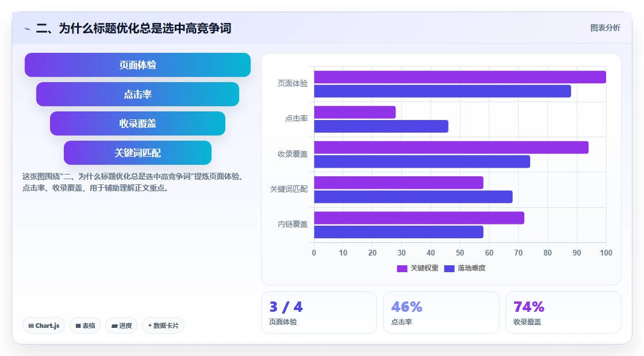The width and height of the screenshot is (644, 356).
Task: Click the lightning icon beside the section title
Action: 27,29
